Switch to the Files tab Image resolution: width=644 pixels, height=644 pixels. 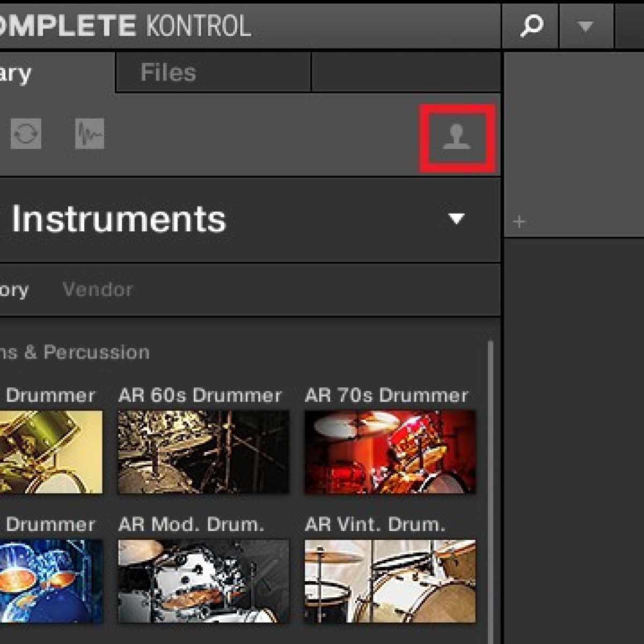coord(214,72)
